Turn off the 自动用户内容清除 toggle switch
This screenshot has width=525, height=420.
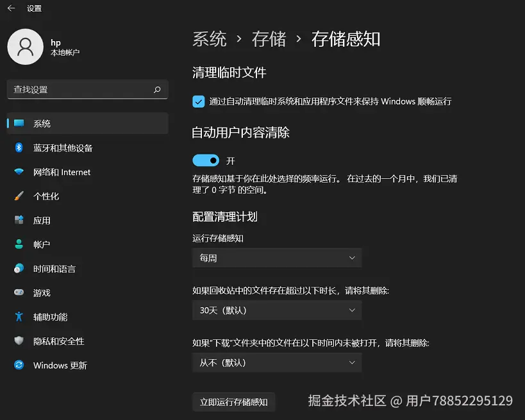[206, 160]
